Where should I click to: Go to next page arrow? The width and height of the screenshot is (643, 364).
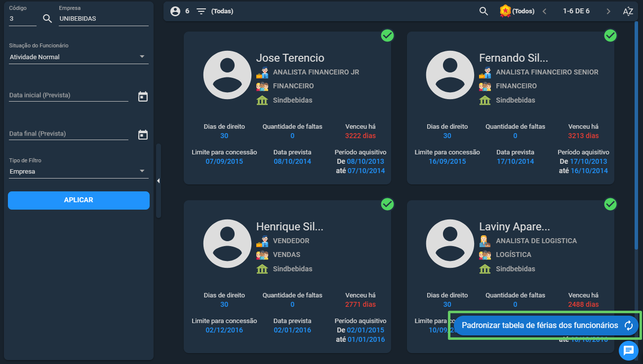click(608, 11)
